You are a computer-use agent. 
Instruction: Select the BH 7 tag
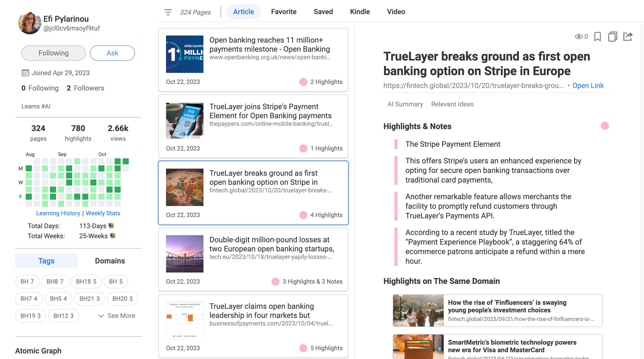27,281
